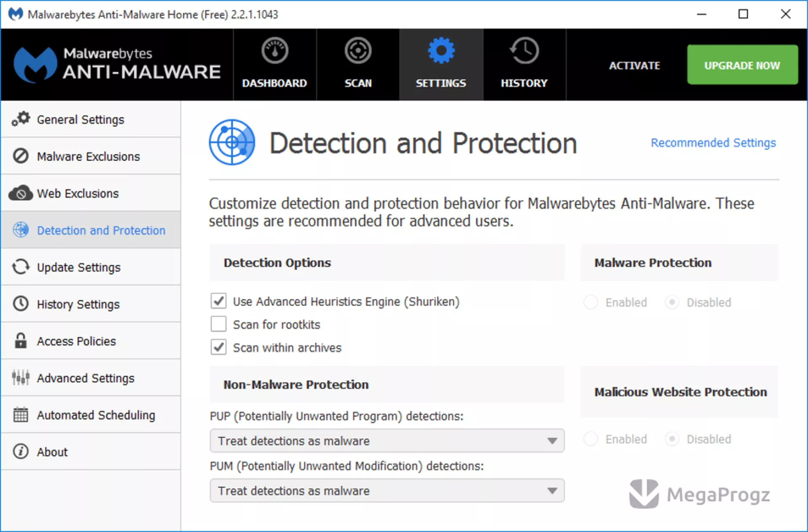This screenshot has height=532, width=808.
Task: Open Automated Scheduling section
Action: coord(90,415)
